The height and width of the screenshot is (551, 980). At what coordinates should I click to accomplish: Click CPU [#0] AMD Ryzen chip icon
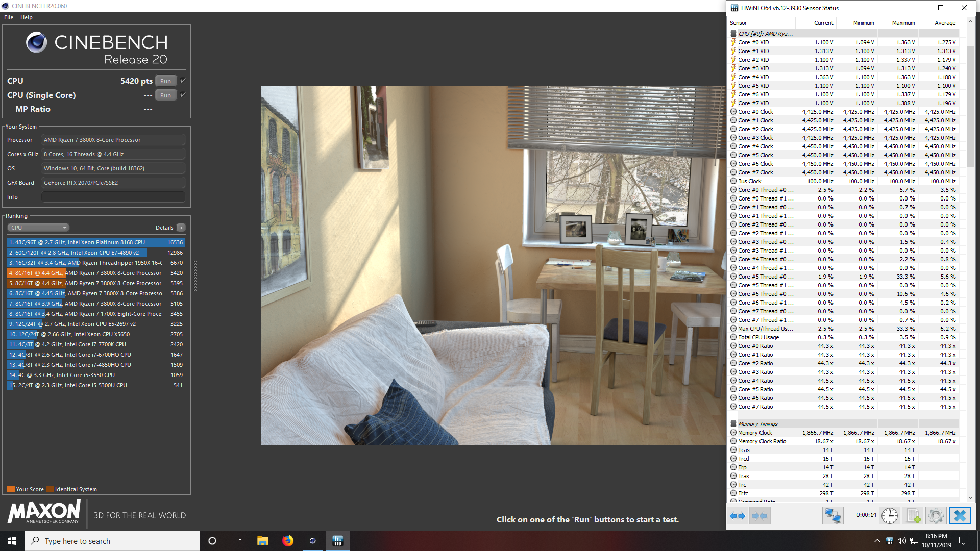(x=733, y=34)
